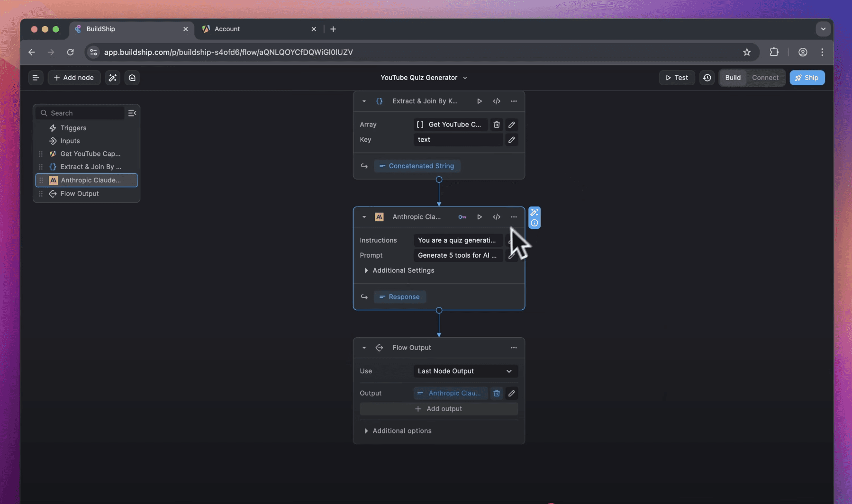The height and width of the screenshot is (504, 852).
Task: Bookmark this page with the star icon
Action: (x=747, y=52)
